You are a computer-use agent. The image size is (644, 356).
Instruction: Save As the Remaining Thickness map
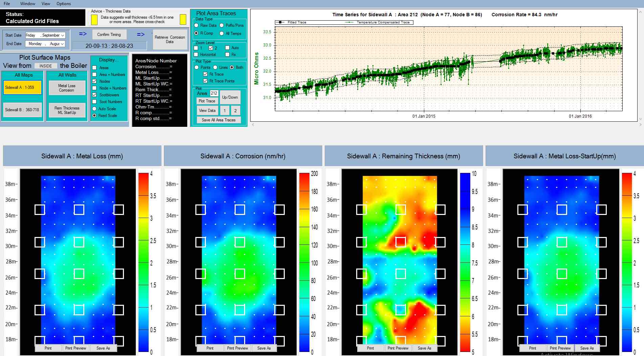tap(425, 348)
